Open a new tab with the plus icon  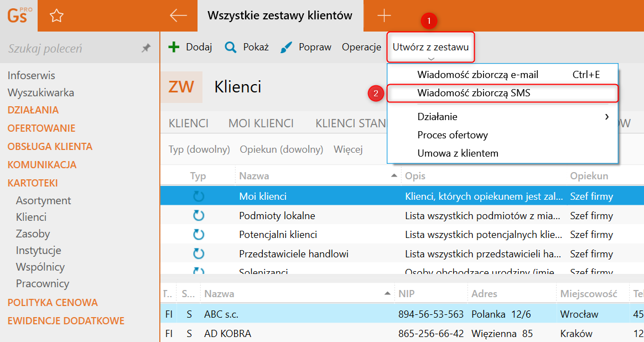point(384,15)
